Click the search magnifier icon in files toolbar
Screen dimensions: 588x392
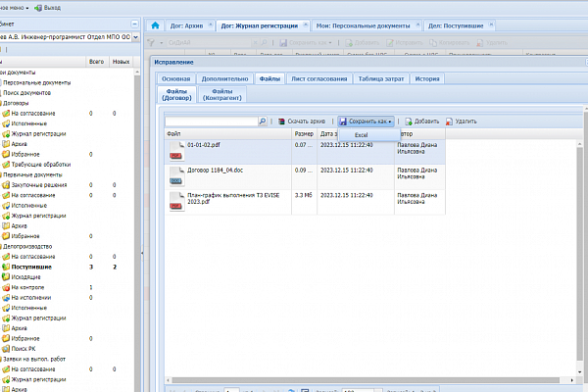click(263, 122)
